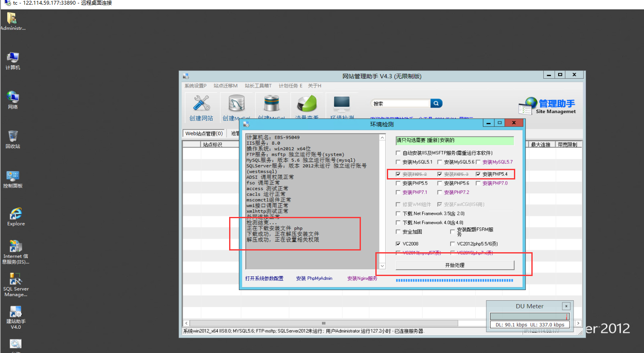Click the installation progress bar
644x353 pixels.
pyautogui.click(x=454, y=280)
